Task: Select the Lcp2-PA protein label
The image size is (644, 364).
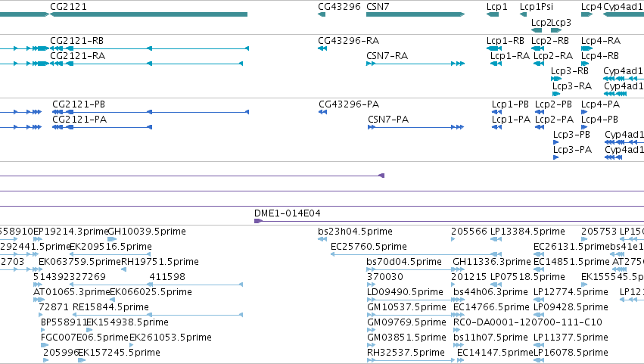Action: point(554,120)
